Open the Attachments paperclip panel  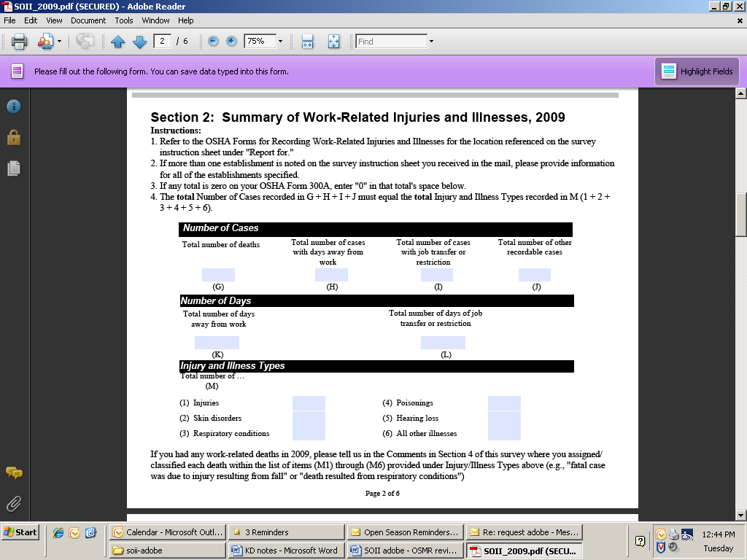13,504
